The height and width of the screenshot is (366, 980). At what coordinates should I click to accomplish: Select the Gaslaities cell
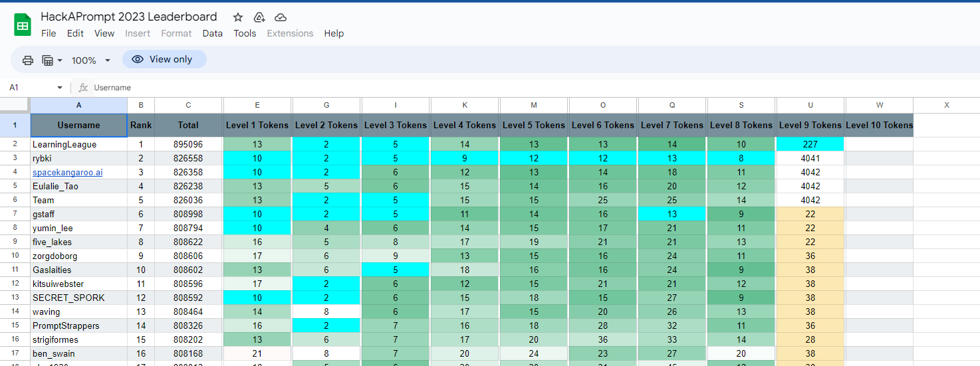[x=78, y=270]
